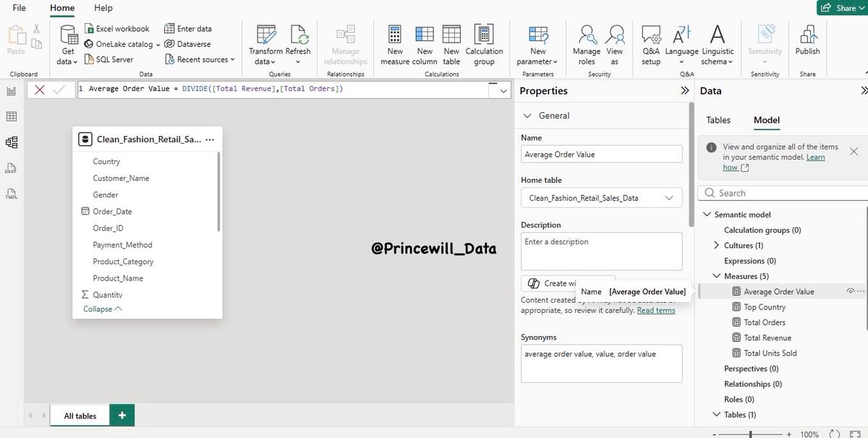Open OneLake catalog source

[x=122, y=44]
